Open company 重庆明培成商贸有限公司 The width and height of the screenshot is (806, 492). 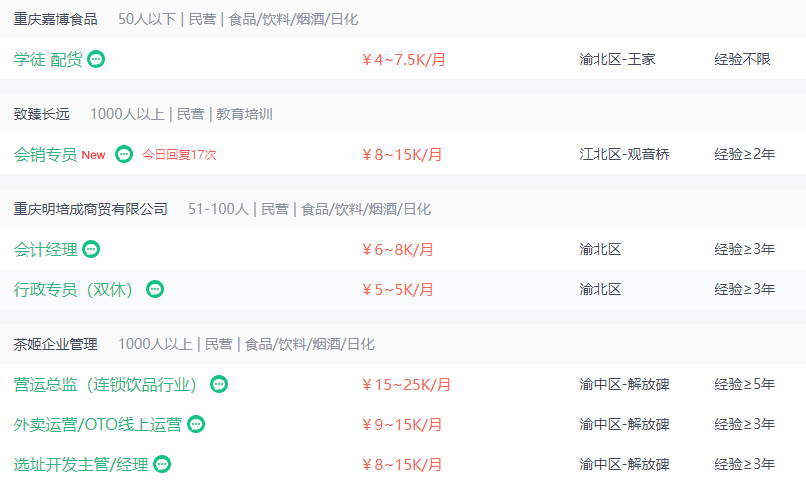tap(91, 209)
